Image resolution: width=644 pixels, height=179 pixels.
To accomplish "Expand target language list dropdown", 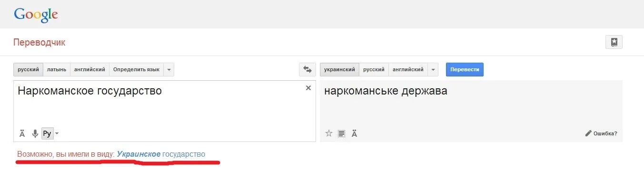I will [433, 69].
